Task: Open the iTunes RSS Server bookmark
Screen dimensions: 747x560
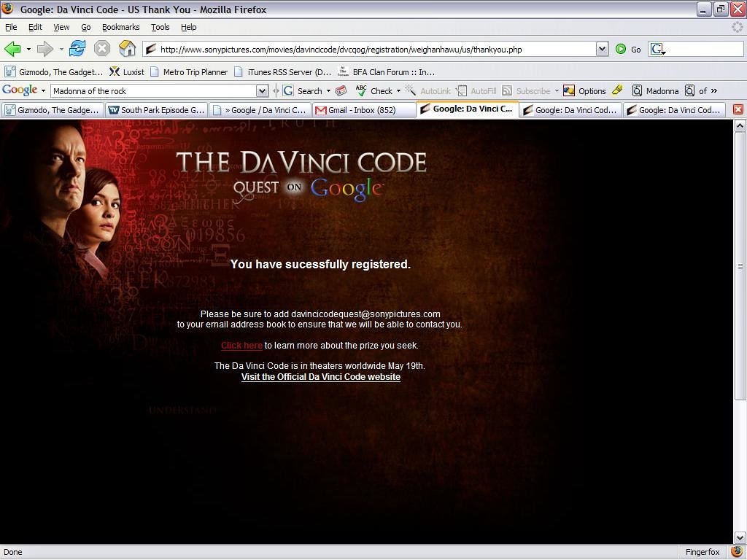Action: (x=283, y=72)
